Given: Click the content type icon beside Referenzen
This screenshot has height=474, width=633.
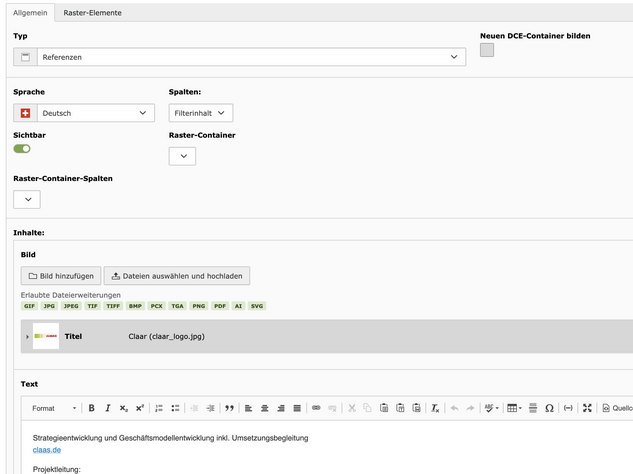Looking at the screenshot, I should click(25, 57).
